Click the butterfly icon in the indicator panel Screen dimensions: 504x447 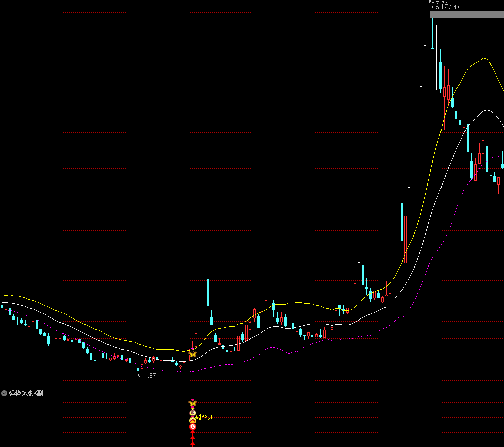tap(192, 403)
